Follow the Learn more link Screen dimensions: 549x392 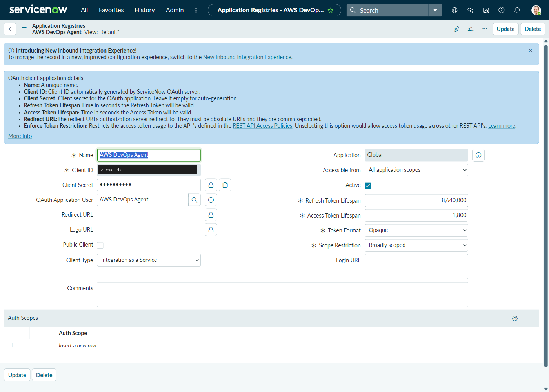502,126
